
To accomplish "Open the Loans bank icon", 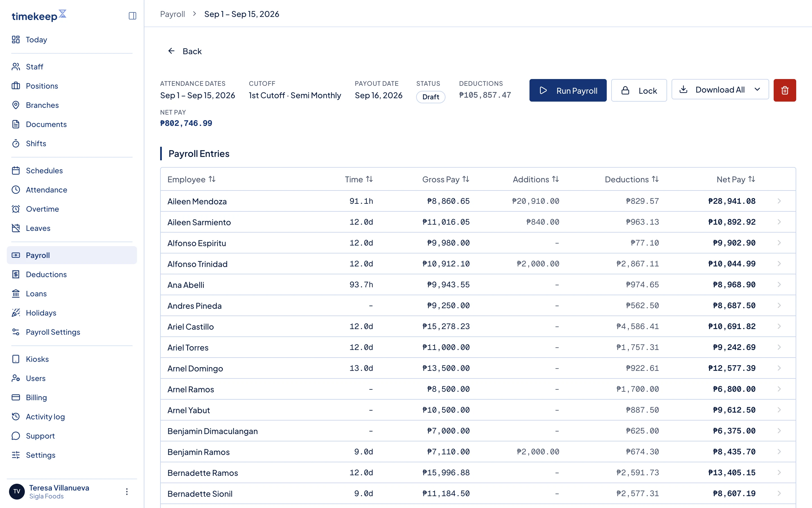I will coord(16,293).
